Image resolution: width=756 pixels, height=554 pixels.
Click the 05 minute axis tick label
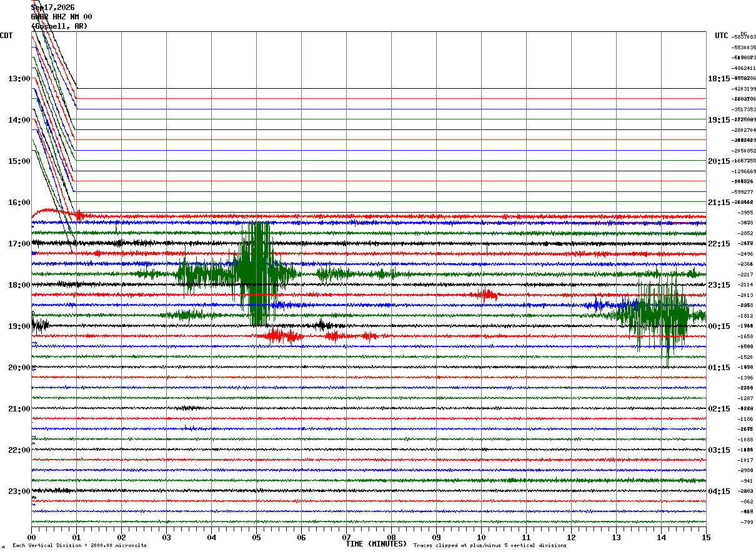tap(256, 538)
